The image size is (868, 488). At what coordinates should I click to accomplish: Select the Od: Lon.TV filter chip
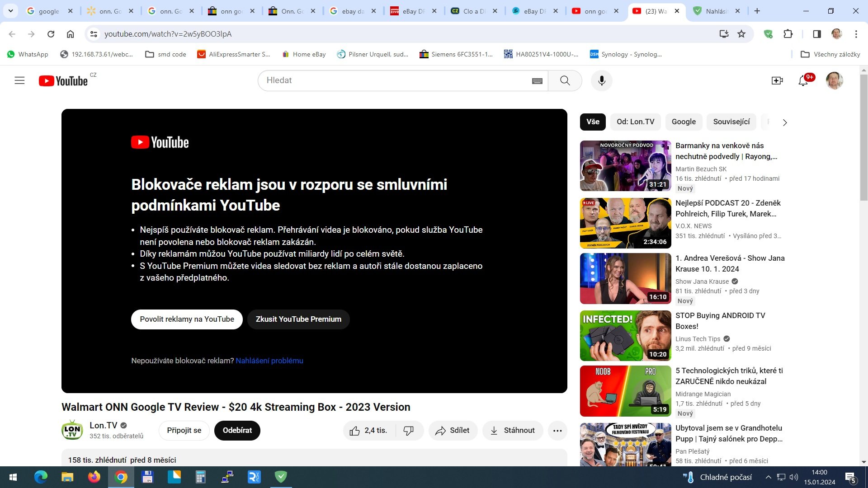pos(635,122)
